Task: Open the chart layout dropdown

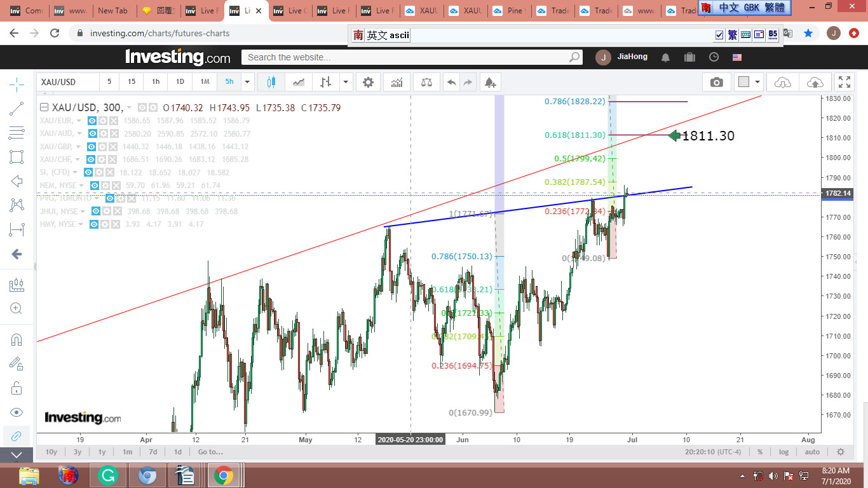Action: tap(757, 82)
